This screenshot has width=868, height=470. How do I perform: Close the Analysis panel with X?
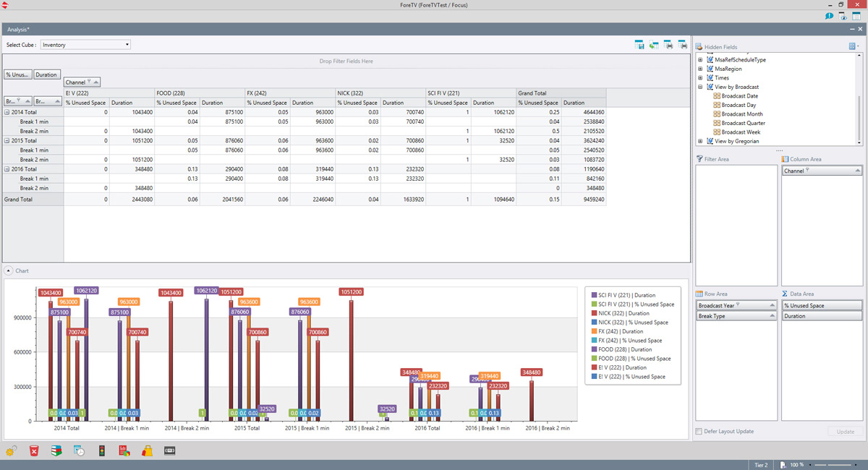(x=860, y=29)
